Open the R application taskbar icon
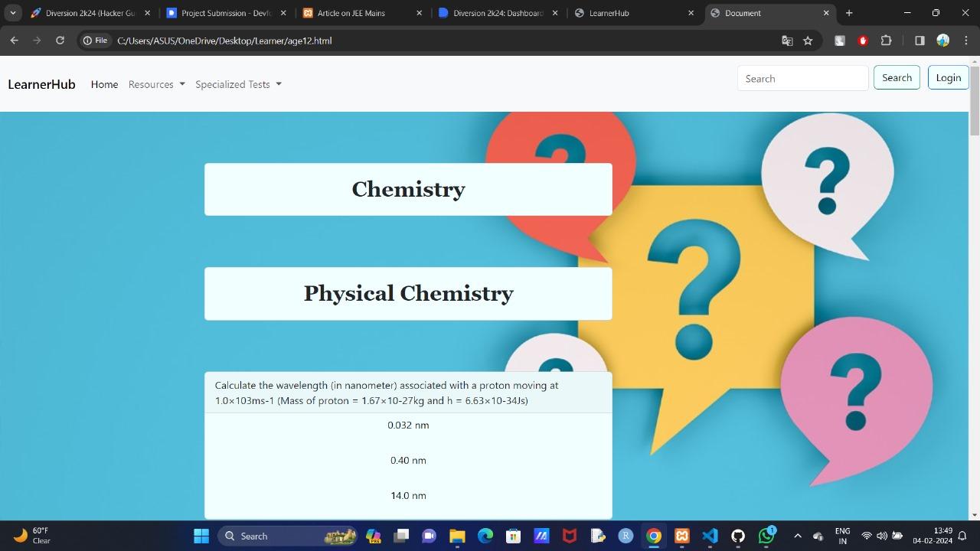Screen dimensions: 980x551 (626, 536)
